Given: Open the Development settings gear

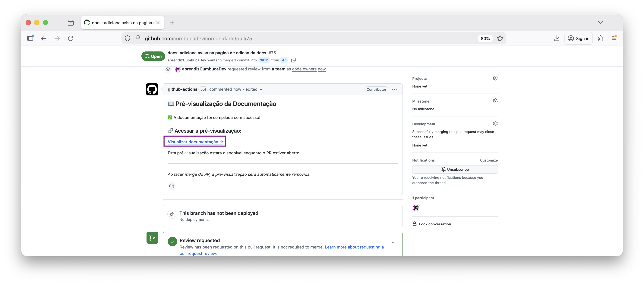Looking at the screenshot, I should coord(495,124).
